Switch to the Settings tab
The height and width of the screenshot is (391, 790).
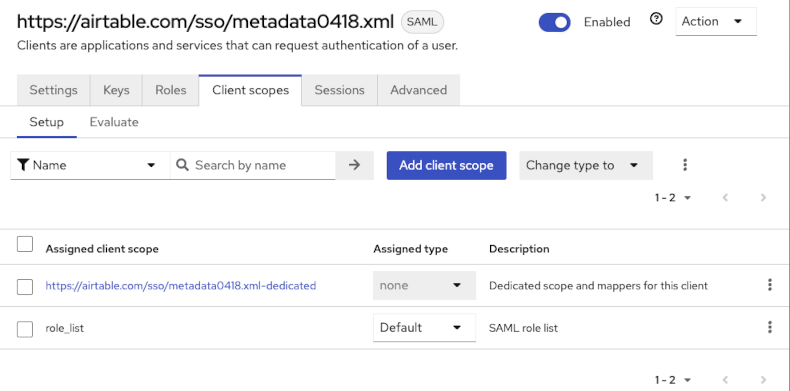pos(53,90)
